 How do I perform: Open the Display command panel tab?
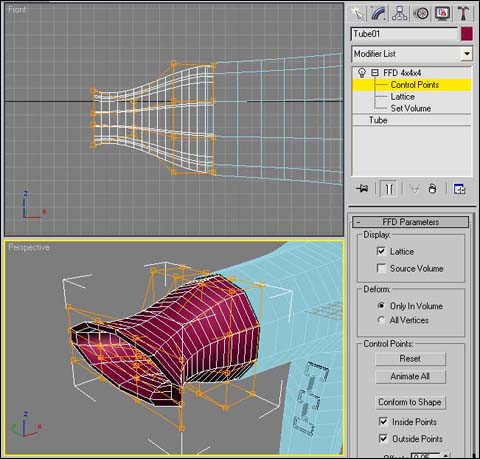442,14
